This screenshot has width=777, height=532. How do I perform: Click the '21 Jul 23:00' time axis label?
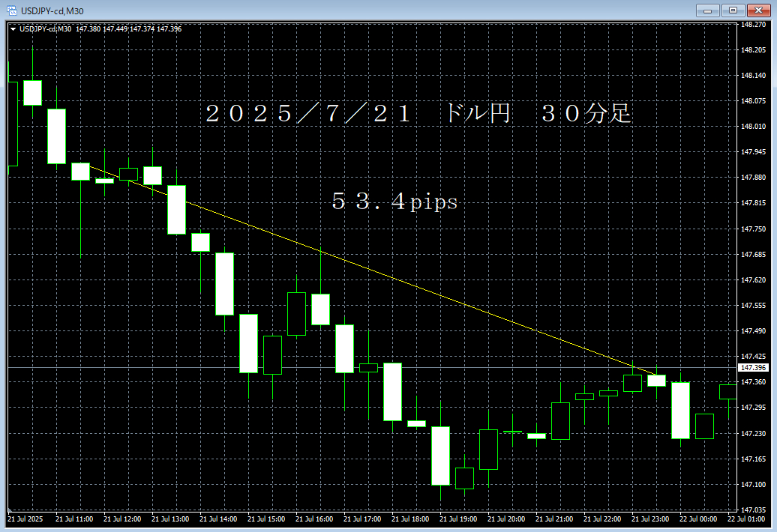[651, 519]
